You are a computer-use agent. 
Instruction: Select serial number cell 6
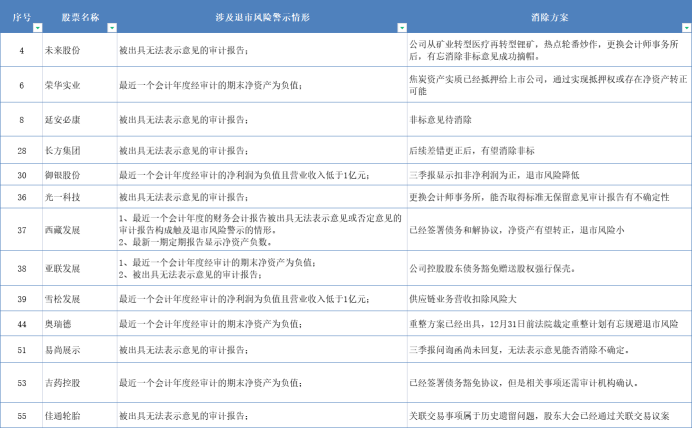click(x=22, y=85)
